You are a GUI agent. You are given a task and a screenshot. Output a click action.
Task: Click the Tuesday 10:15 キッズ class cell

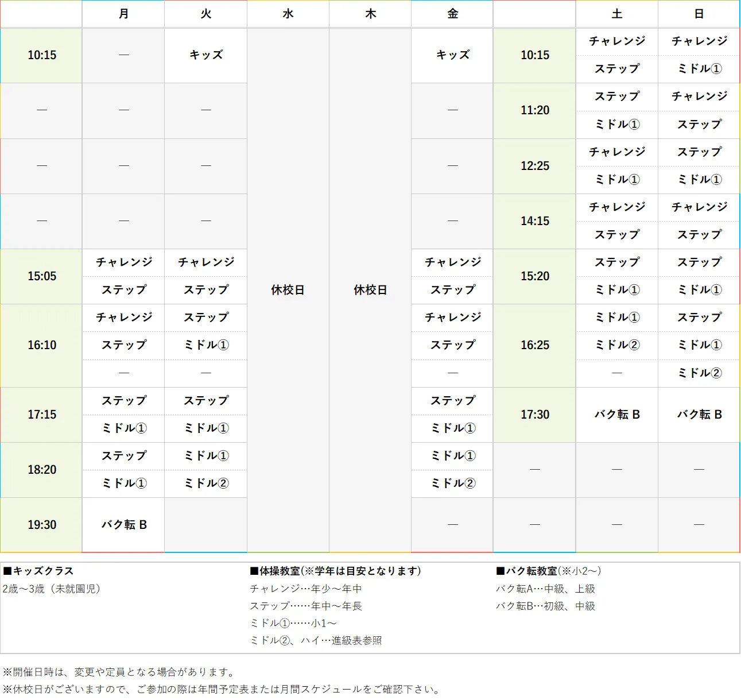click(205, 56)
